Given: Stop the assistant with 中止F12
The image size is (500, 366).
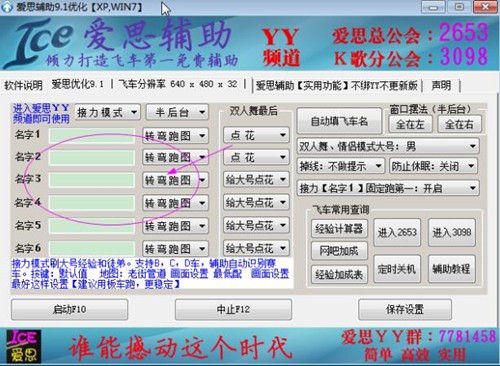Looking at the screenshot, I should pyautogui.click(x=233, y=310).
